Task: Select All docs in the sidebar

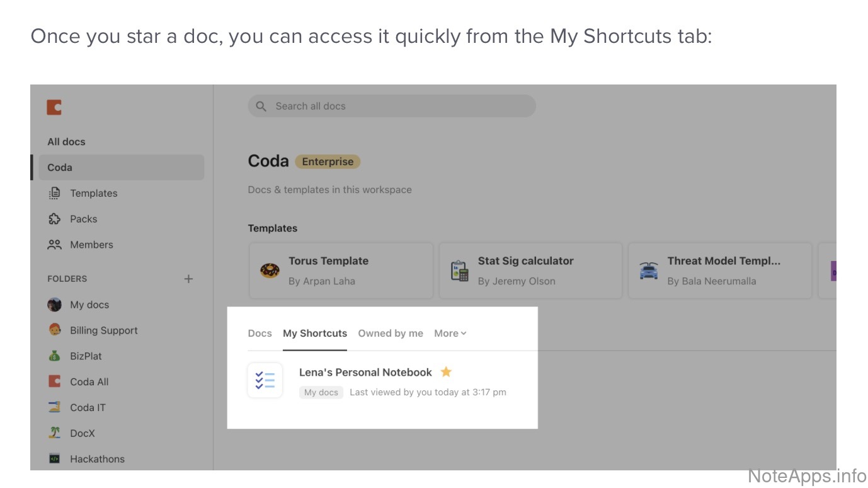Action: 66,142
